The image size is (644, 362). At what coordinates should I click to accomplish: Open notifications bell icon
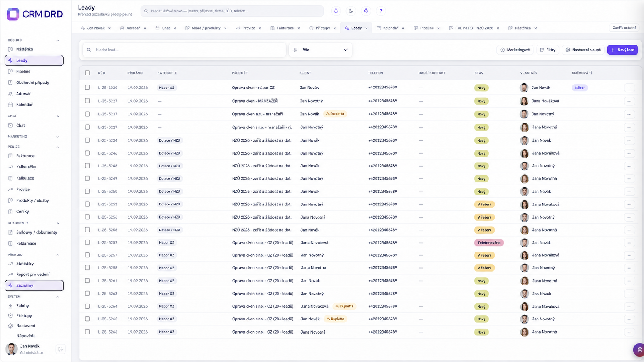point(336,11)
